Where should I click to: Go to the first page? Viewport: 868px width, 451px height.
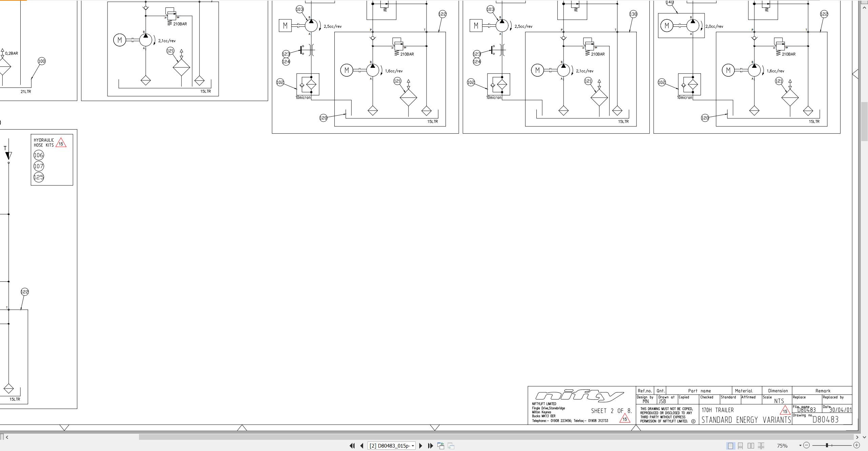tap(352, 446)
